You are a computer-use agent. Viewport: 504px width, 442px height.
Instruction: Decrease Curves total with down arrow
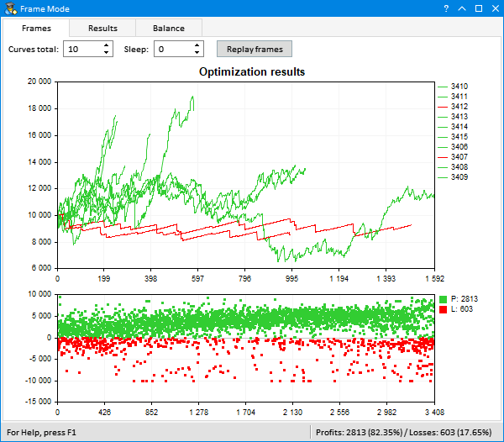coord(107,53)
